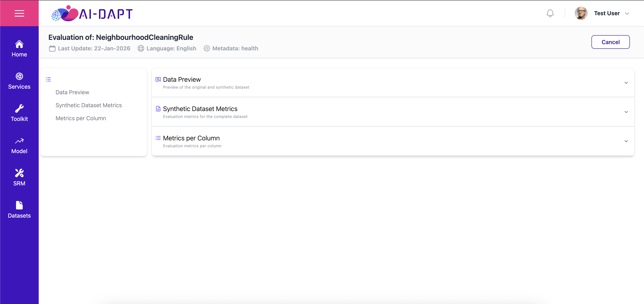Expand Synthetic Dataset Metrics section chevron
Image resolution: width=644 pixels, height=304 pixels.
pos(626,112)
